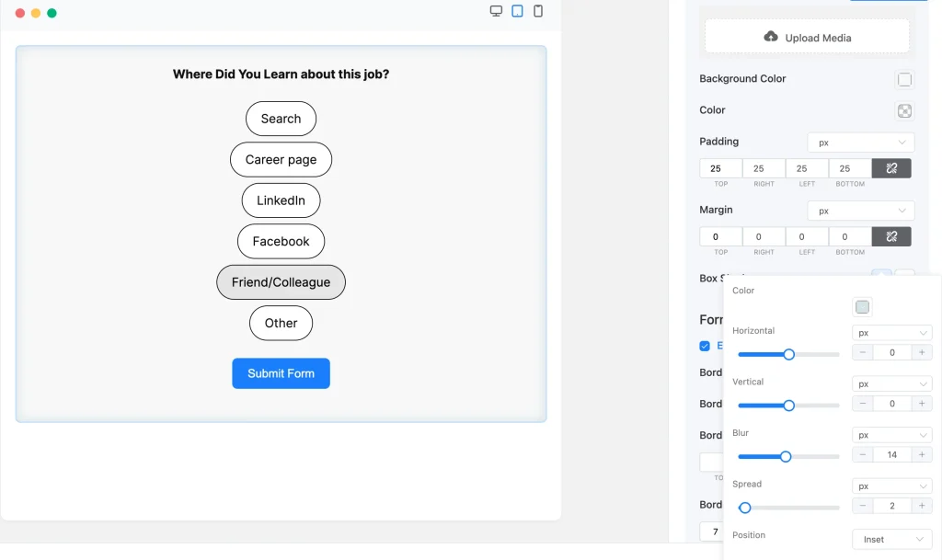Click the Submit Form button
Image resolution: width=942 pixels, height=560 pixels.
point(281,373)
